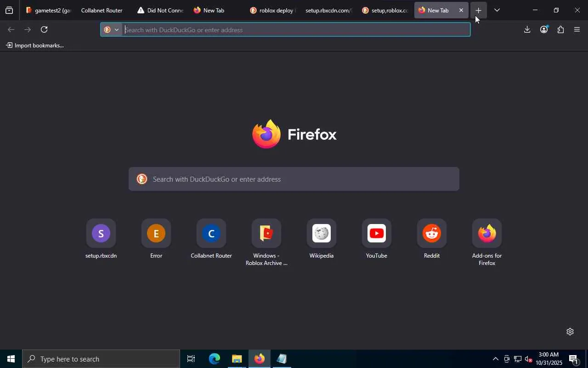Open the Downloads panel

[527, 29]
